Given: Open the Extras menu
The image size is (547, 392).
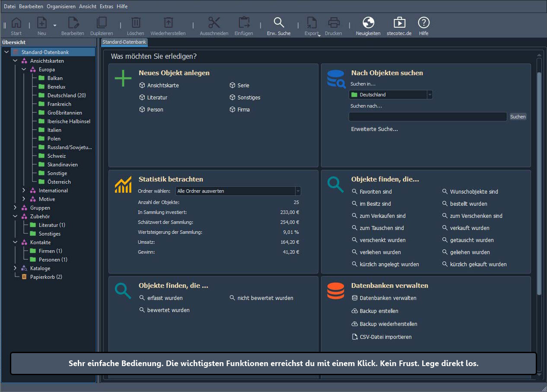Looking at the screenshot, I should click(107, 6).
